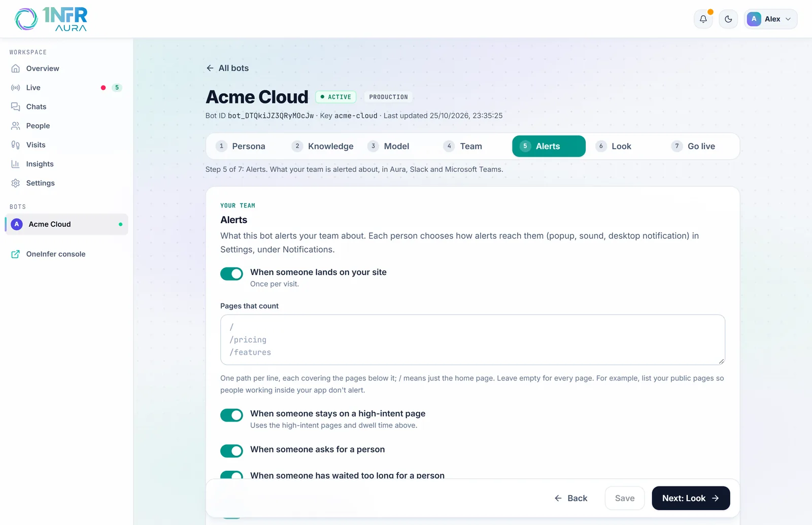Click the Live count badge 5
The height and width of the screenshot is (525, 812).
tap(117, 88)
